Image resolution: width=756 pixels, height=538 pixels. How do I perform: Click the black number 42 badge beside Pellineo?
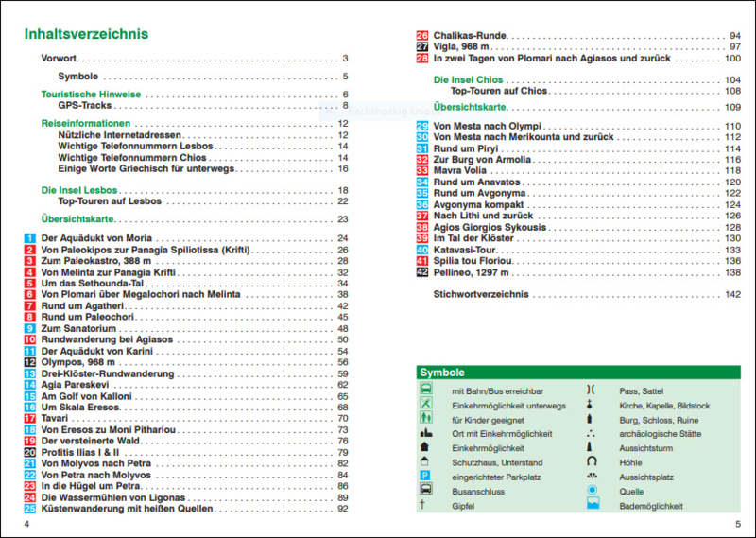point(421,273)
